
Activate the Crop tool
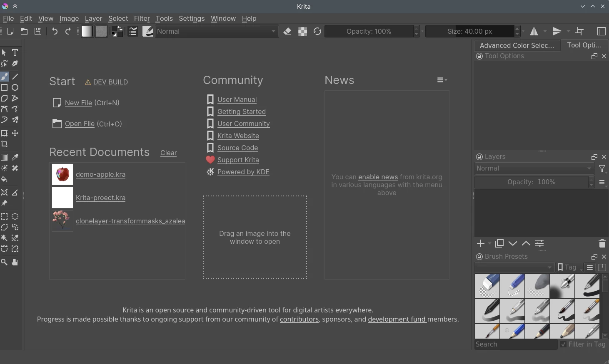[x=4, y=144]
